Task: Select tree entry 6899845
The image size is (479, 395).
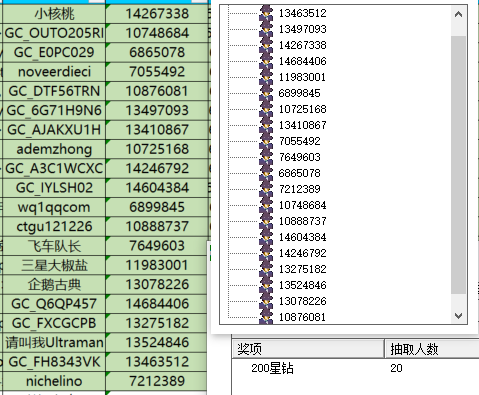Action: tap(299, 93)
